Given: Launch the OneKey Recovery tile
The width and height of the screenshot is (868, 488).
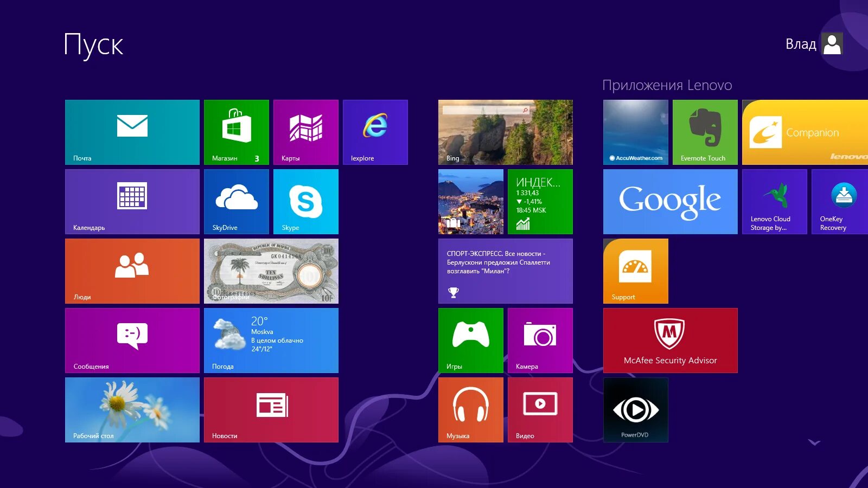Looking at the screenshot, I should click(840, 202).
